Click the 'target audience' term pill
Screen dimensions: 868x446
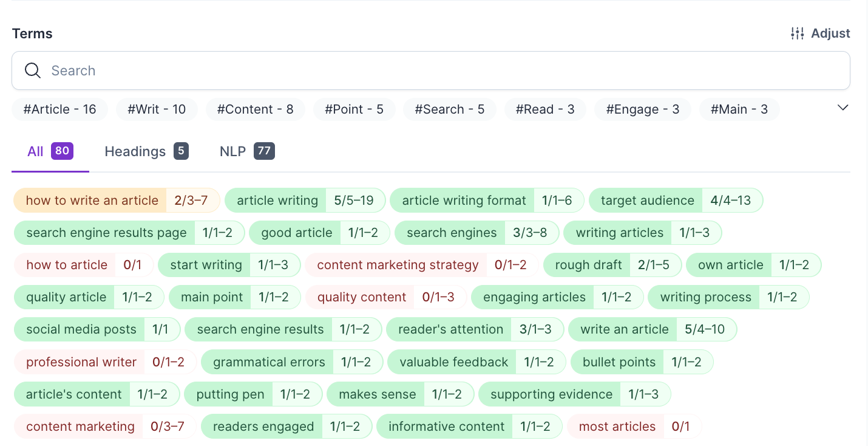coord(647,201)
